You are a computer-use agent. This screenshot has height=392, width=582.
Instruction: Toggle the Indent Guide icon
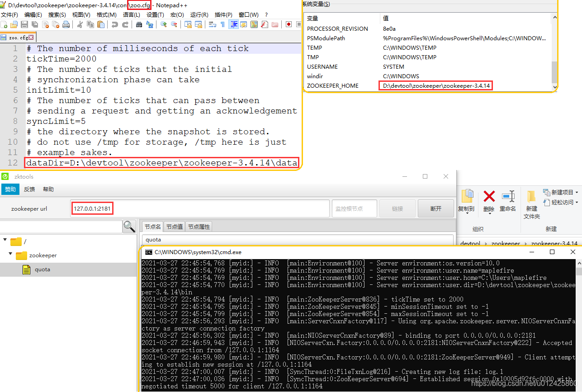point(234,24)
